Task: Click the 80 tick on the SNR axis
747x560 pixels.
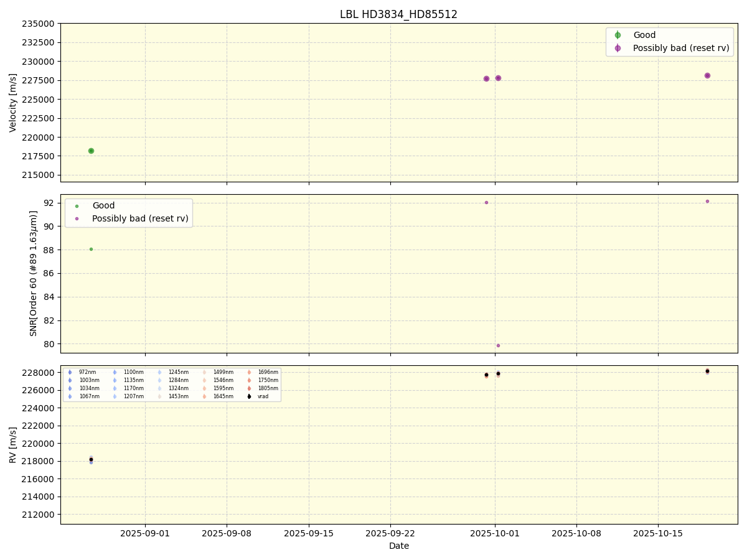Action: 50,344
